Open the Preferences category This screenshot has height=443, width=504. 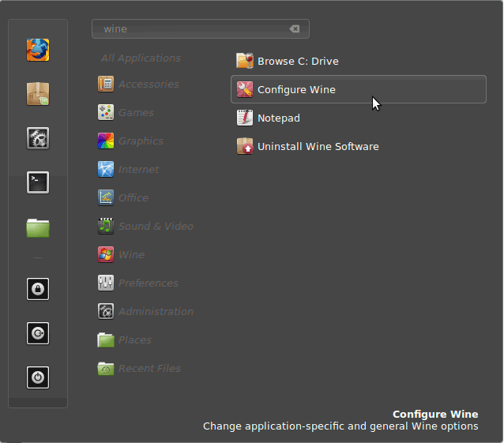[148, 283]
